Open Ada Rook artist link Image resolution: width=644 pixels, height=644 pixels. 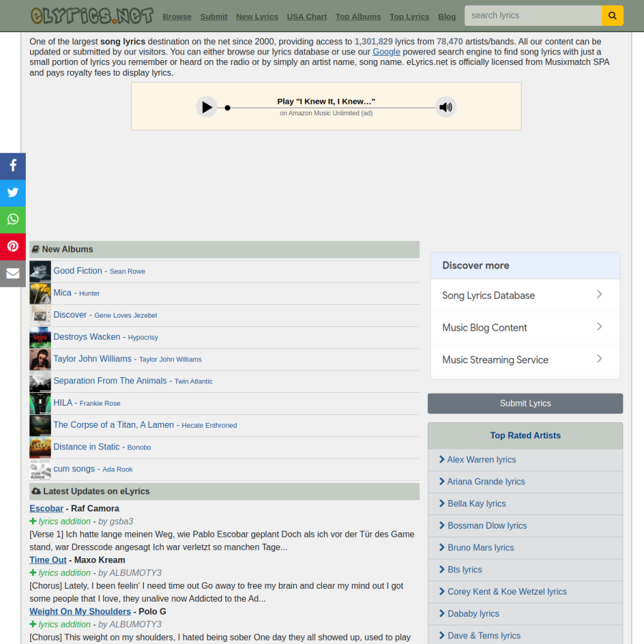(117, 469)
